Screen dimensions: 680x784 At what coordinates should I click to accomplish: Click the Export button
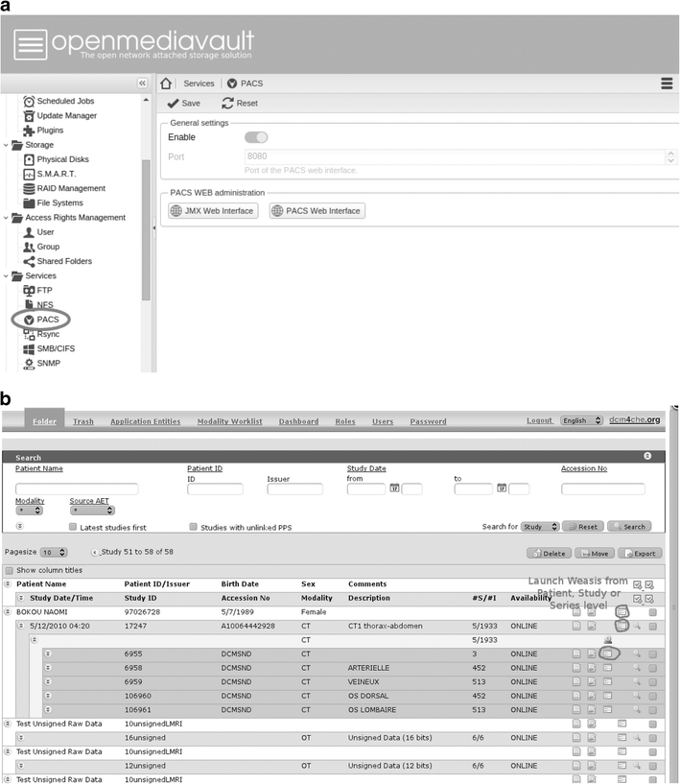640,554
